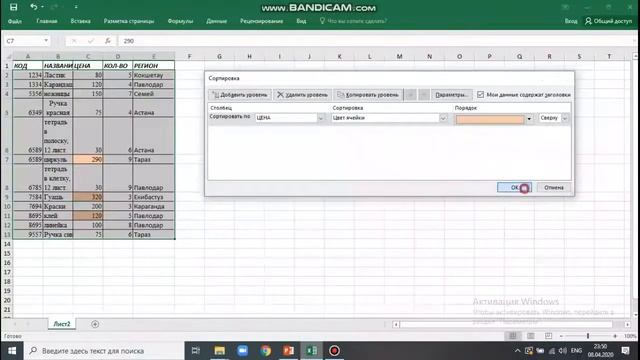Open the color order dropdown arrow
This screenshot has width=640, height=360.
[529, 119]
